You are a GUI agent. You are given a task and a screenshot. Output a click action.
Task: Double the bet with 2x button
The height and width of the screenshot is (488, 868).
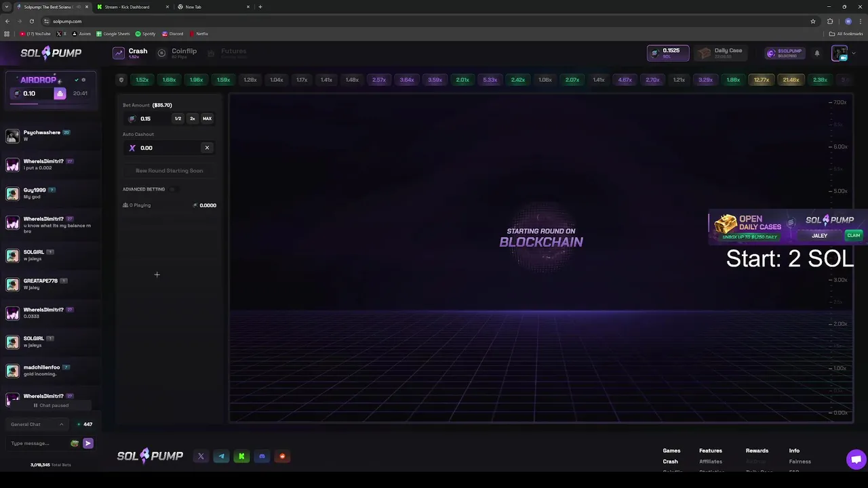(193, 119)
